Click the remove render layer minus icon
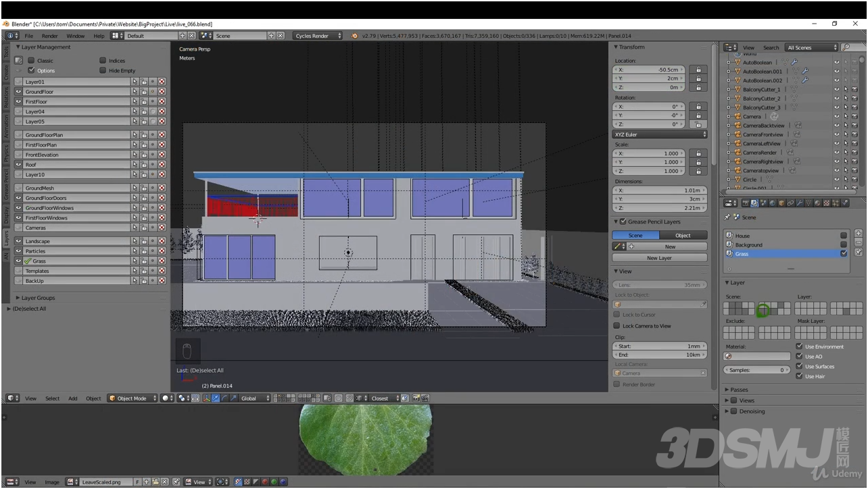Viewport: 868px width, 489px height. click(859, 242)
